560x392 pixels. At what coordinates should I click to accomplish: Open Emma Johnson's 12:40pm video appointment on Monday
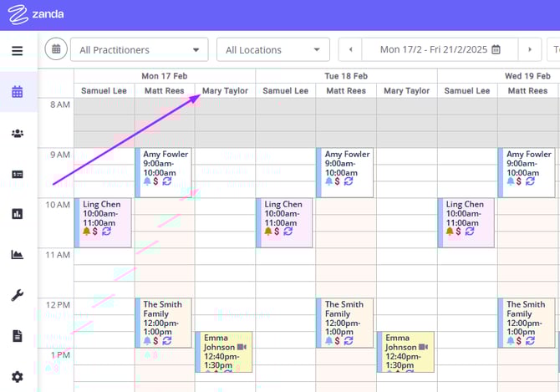pyautogui.click(x=225, y=351)
